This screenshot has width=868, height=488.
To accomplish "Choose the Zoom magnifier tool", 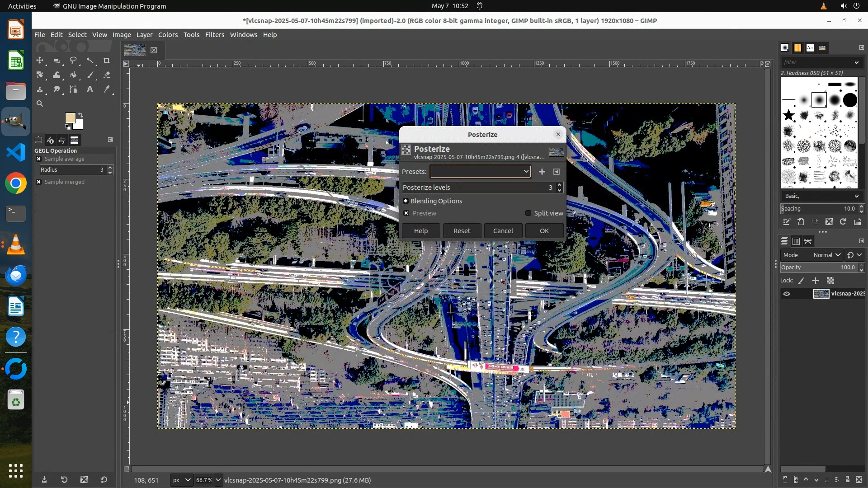I will pyautogui.click(x=40, y=104).
